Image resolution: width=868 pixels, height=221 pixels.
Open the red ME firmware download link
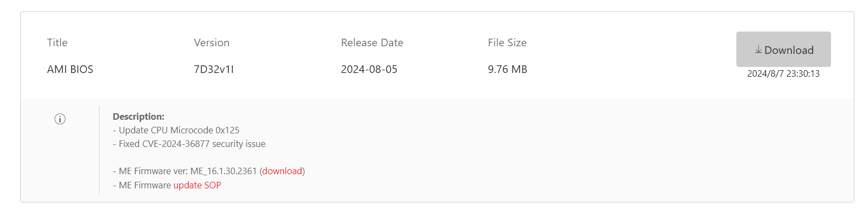pyautogui.click(x=282, y=171)
